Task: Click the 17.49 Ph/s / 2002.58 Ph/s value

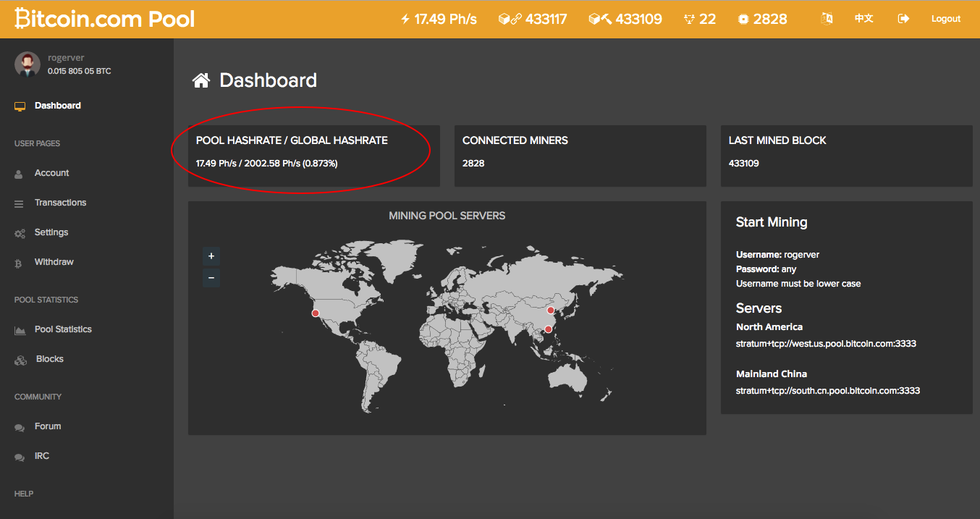Action: (266, 164)
